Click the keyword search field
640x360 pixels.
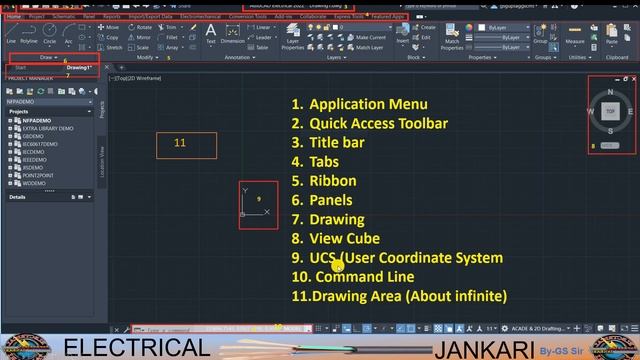pyautogui.click(x=441, y=6)
